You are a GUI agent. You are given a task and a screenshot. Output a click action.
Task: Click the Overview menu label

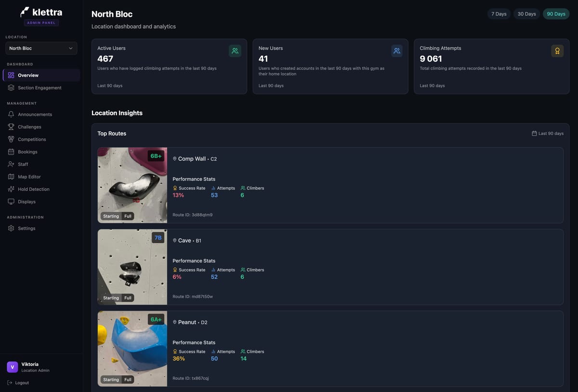pos(28,75)
